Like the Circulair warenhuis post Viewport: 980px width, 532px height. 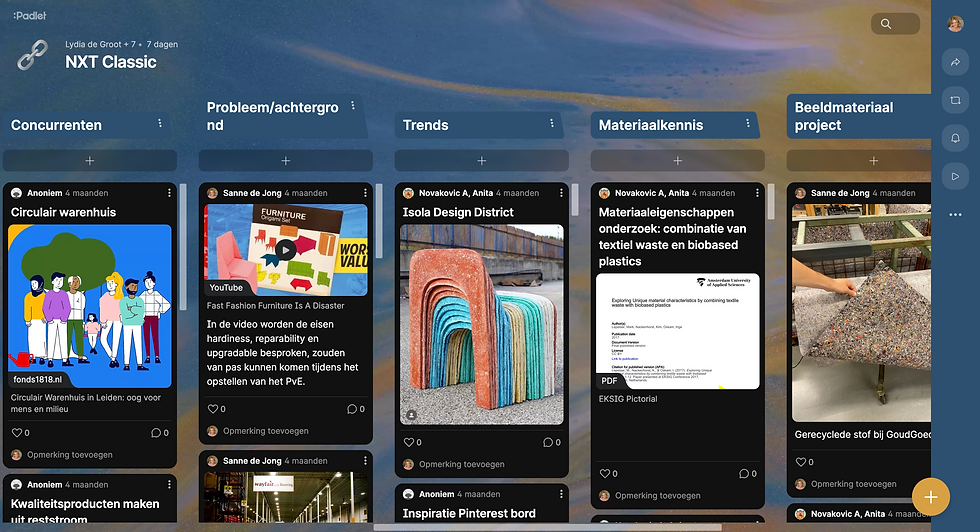click(x=17, y=433)
